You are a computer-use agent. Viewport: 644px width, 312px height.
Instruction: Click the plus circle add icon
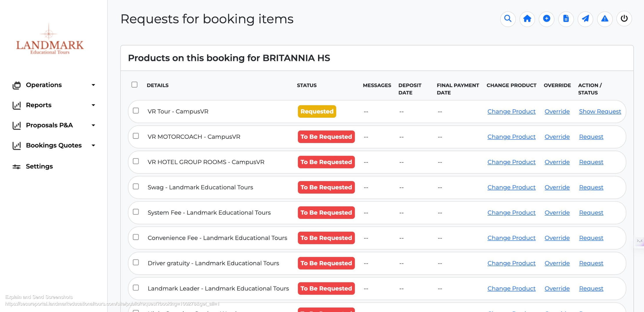(547, 19)
